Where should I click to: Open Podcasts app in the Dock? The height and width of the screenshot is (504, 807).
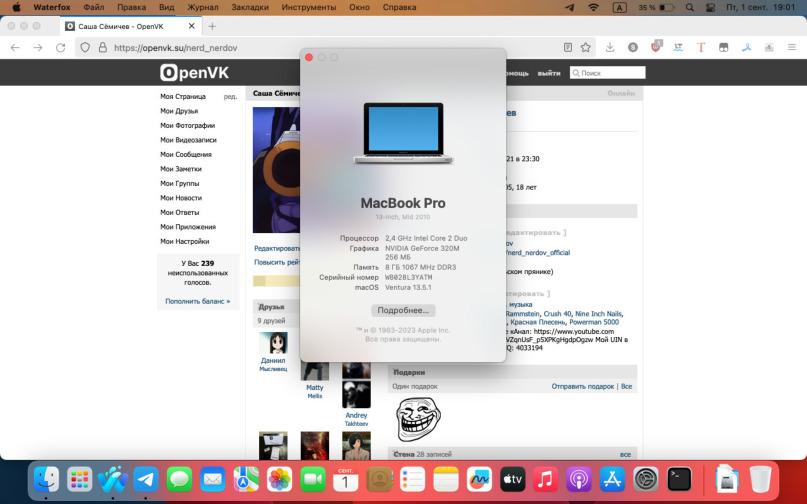(x=579, y=480)
